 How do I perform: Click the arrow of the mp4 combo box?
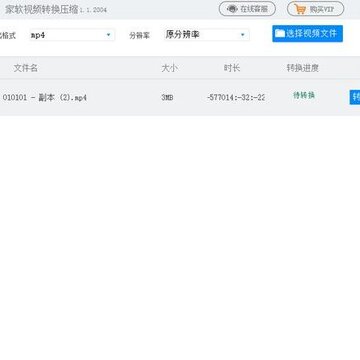point(108,35)
